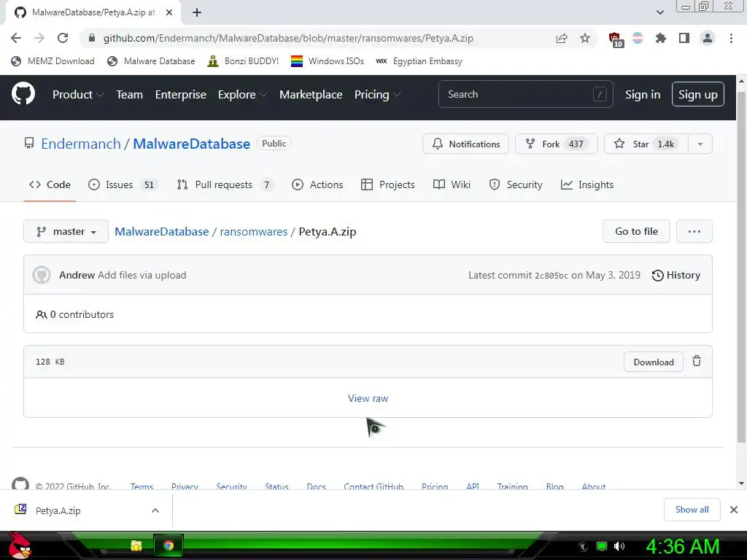Screen dimensions: 747x560
Task: Open the Insights tab
Action: [587, 184]
